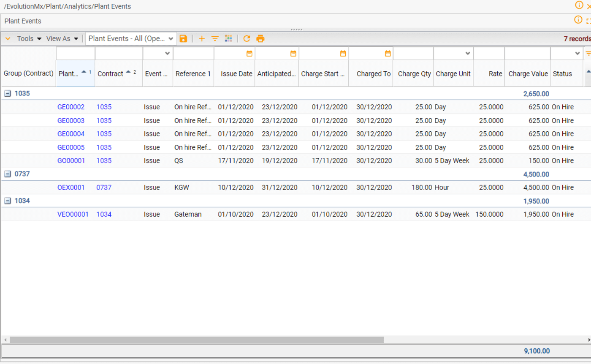Open the Anticipated date filter calendar icon
Viewport: 591px width, 364px height.
293,54
